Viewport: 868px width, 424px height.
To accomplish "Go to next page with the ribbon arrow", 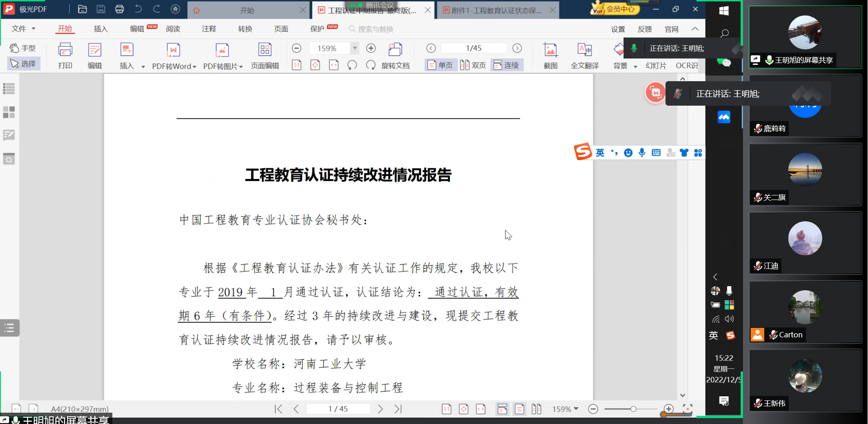I will pos(517,48).
